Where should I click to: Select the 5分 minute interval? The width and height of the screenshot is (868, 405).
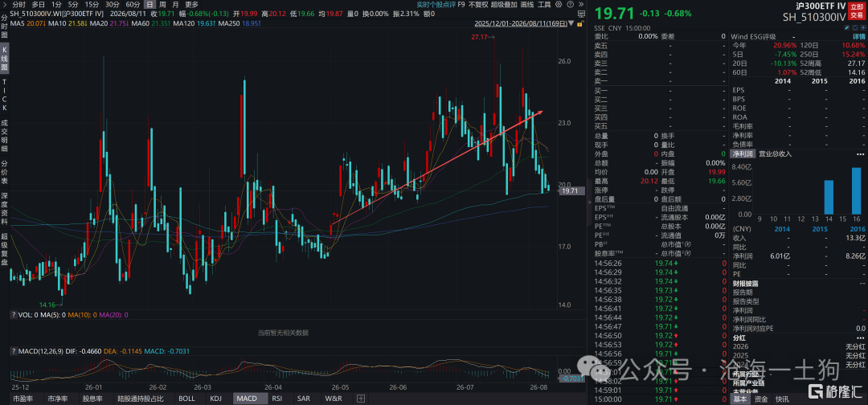pyautogui.click(x=73, y=4)
